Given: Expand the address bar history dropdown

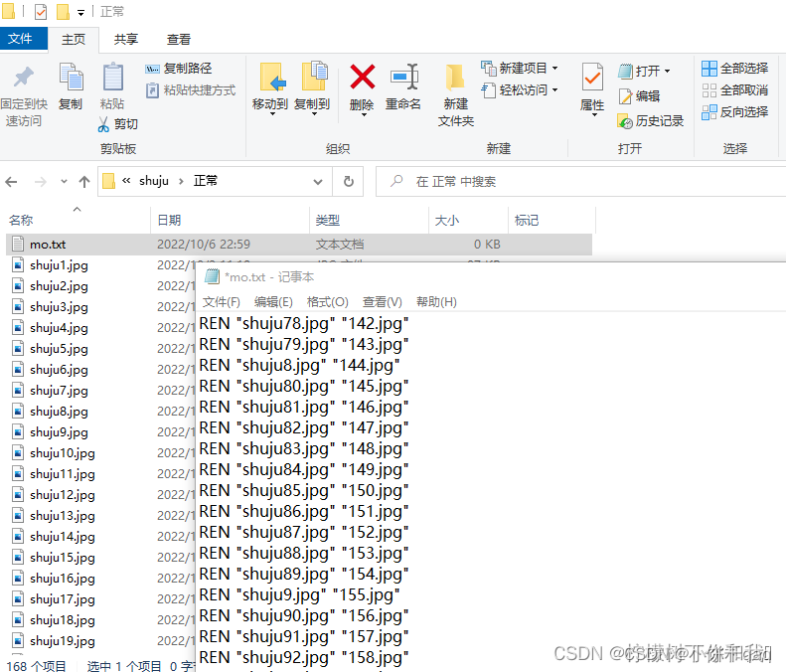Looking at the screenshot, I should coord(318,182).
